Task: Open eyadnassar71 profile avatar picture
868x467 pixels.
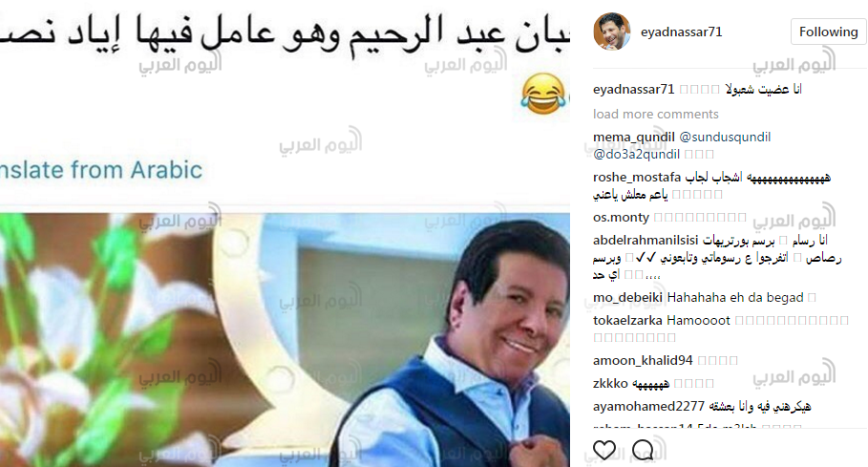Action: tap(612, 32)
